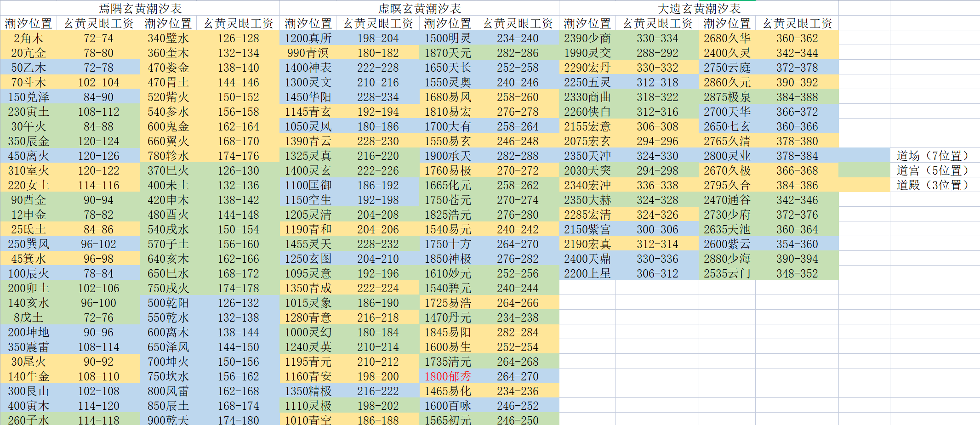Click cell 300艮山
980x425 pixels.
29,391
